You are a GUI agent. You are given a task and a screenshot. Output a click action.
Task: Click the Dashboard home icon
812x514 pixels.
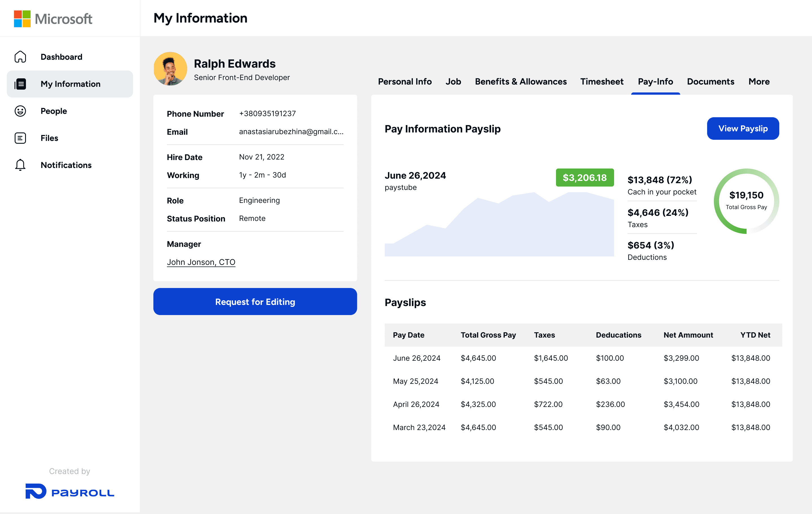[x=20, y=57]
